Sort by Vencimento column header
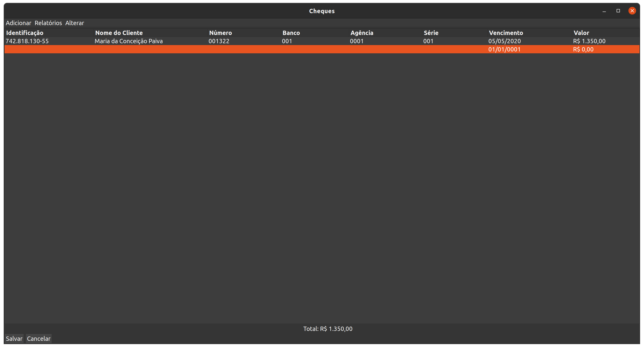This screenshot has width=644, height=348. click(x=506, y=33)
